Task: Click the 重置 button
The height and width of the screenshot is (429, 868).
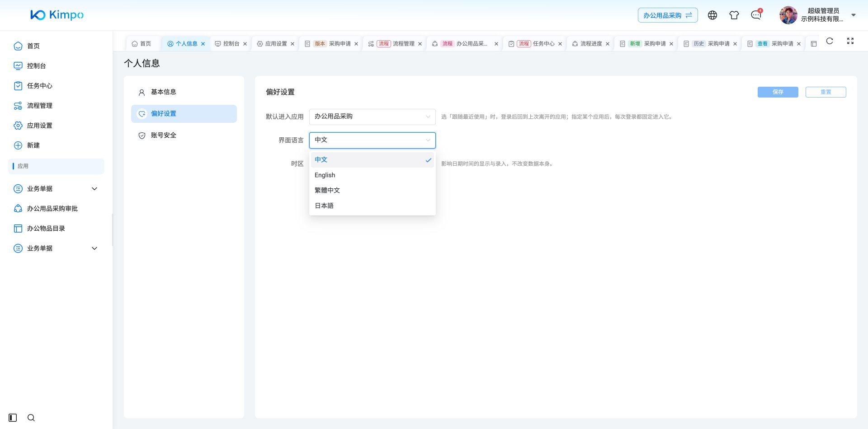Action: 826,92
